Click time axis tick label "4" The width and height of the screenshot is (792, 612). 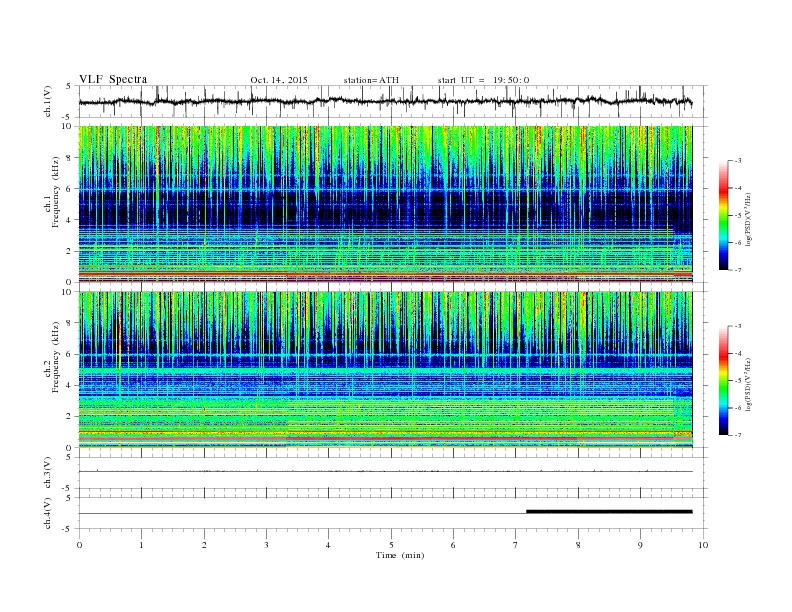(x=328, y=545)
